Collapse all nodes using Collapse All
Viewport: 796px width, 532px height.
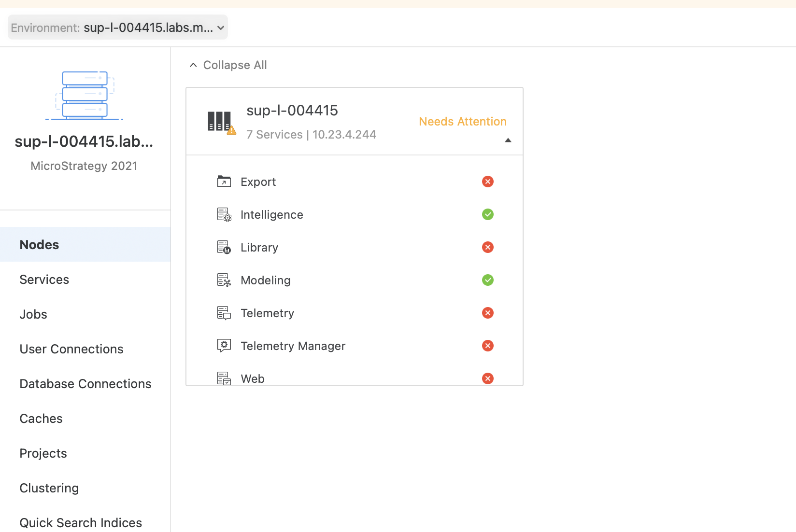tap(228, 65)
